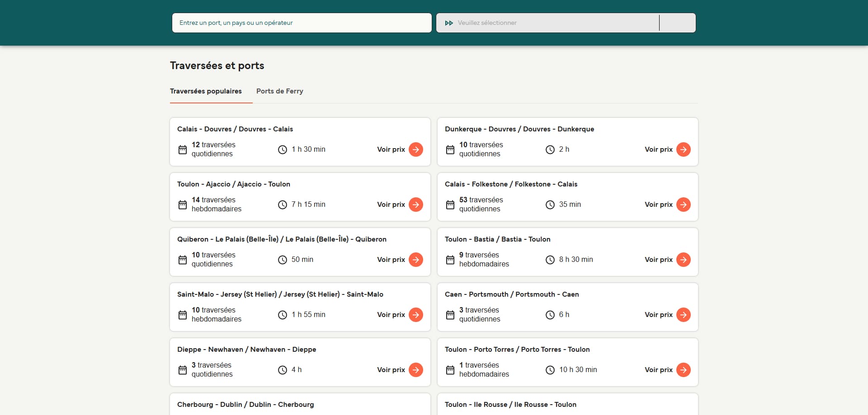
Task: Click clock icon beside 50 min duration
Action: click(x=283, y=260)
